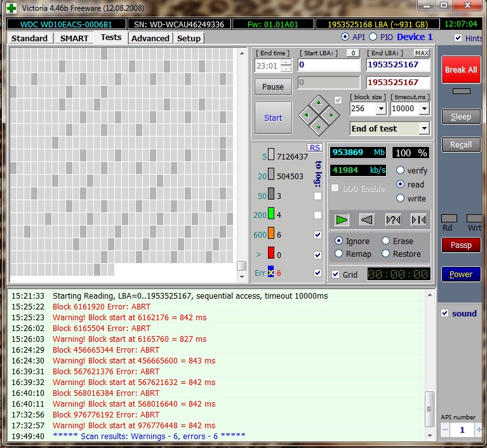This screenshot has width=487, height=448.
Task: Click the jump to end marker button
Action: [418, 220]
